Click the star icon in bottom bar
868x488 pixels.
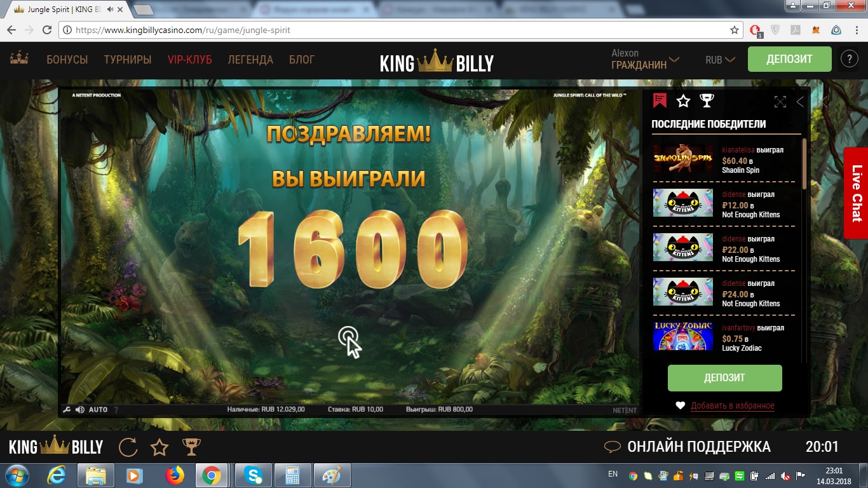(159, 447)
